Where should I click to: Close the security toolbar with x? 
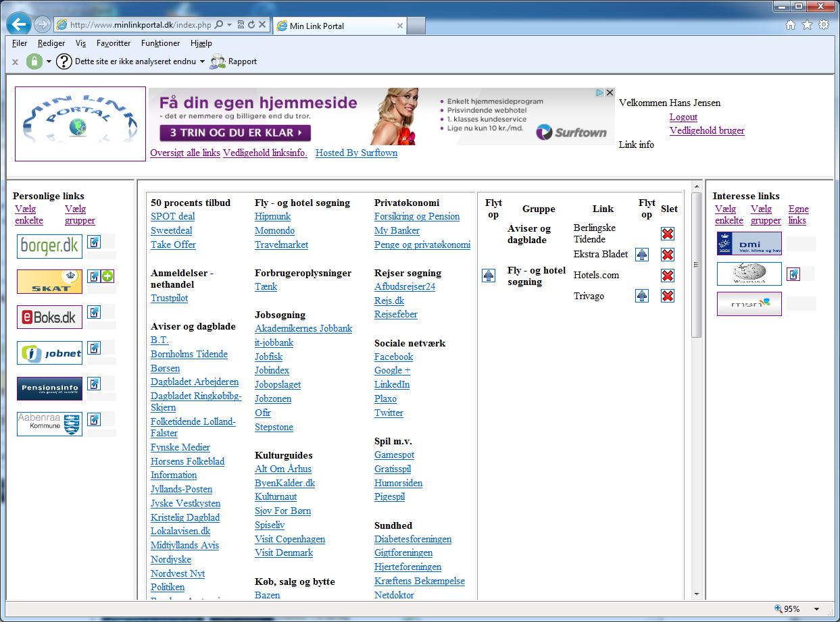pos(15,62)
